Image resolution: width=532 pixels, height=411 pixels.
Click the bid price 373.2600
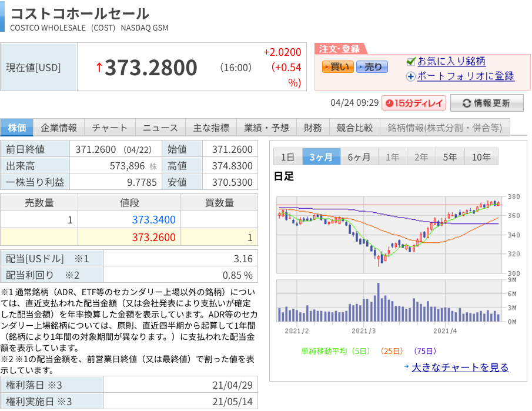[153, 237]
